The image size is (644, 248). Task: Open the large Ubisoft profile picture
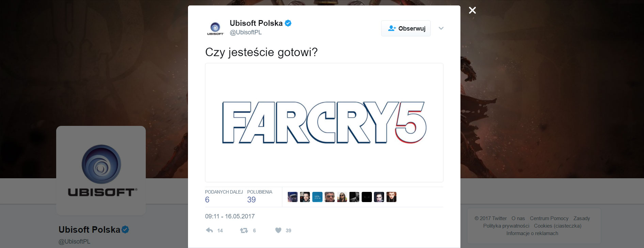[101, 170]
